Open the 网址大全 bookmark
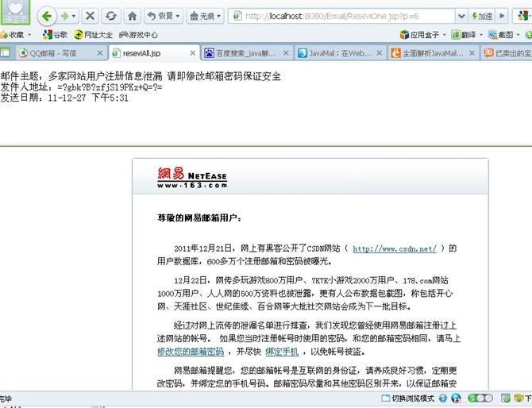Image resolution: width=532 pixels, height=408 pixels. [x=94, y=35]
